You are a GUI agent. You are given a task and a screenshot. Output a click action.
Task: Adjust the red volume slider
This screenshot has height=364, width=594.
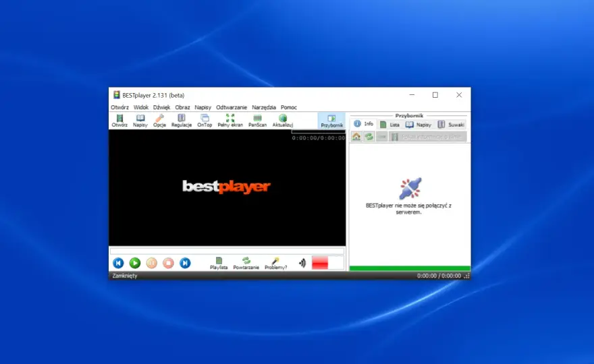(x=327, y=263)
